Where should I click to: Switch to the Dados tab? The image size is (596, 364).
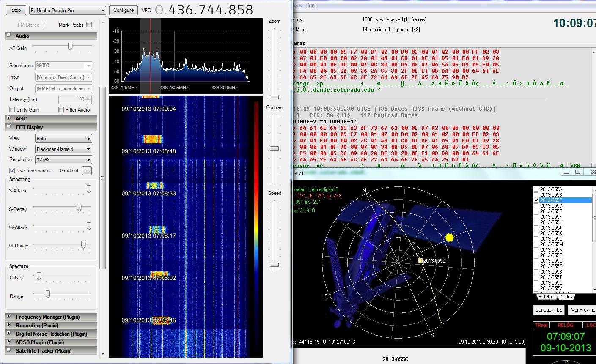click(566, 297)
